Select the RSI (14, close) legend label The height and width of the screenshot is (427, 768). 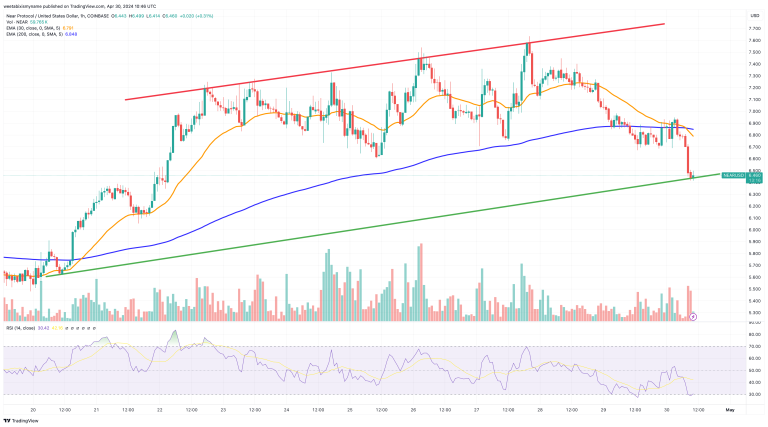pos(20,328)
